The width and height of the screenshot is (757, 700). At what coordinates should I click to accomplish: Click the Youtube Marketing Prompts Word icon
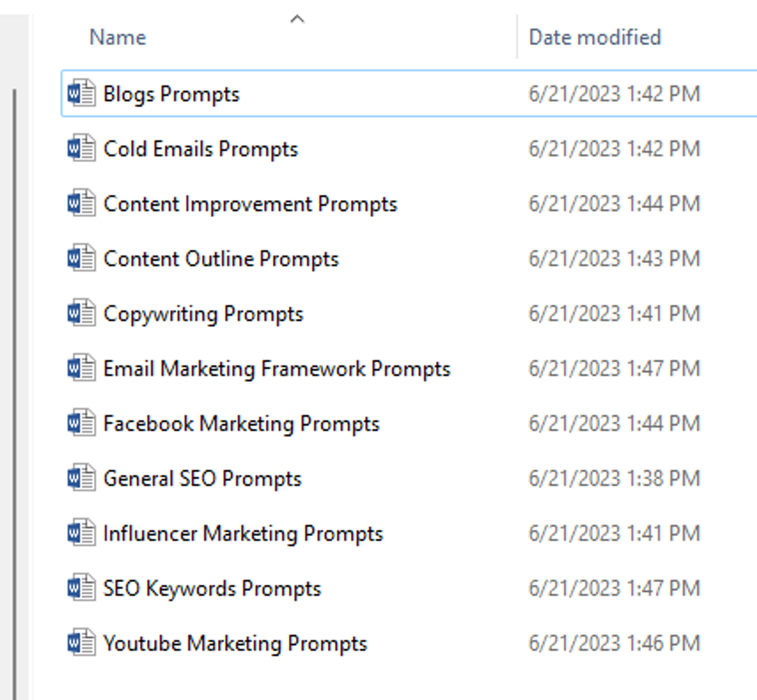coord(81,643)
